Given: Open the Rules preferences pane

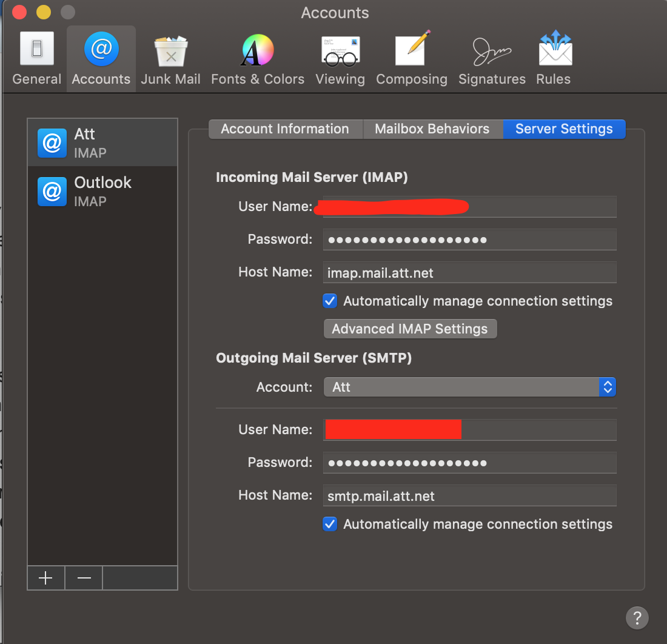Looking at the screenshot, I should coord(554,58).
